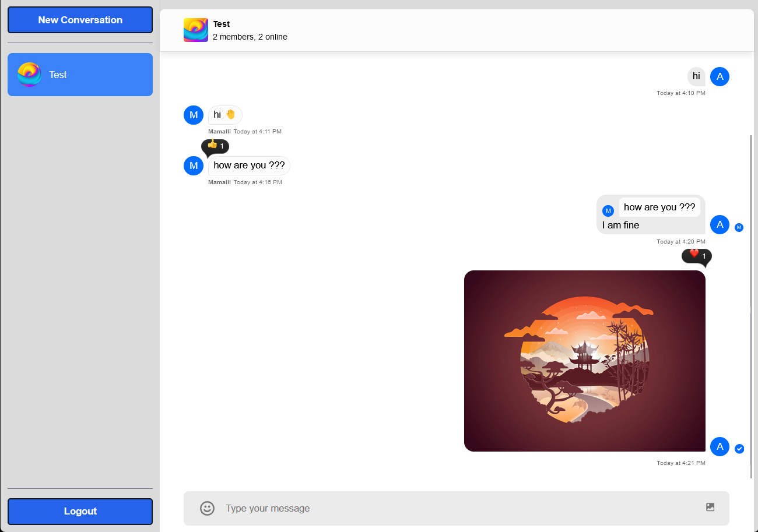Click the A avatar beside the image message
758x532 pixels.
[720, 446]
